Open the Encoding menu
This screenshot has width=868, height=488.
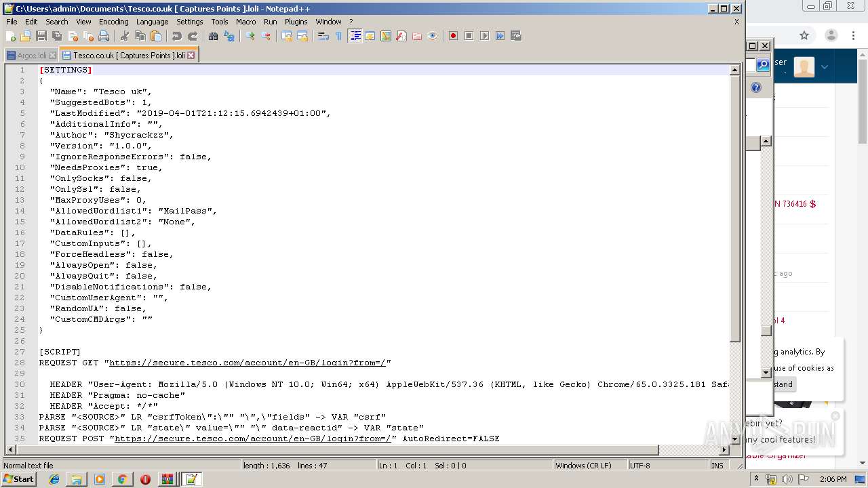[113, 22]
